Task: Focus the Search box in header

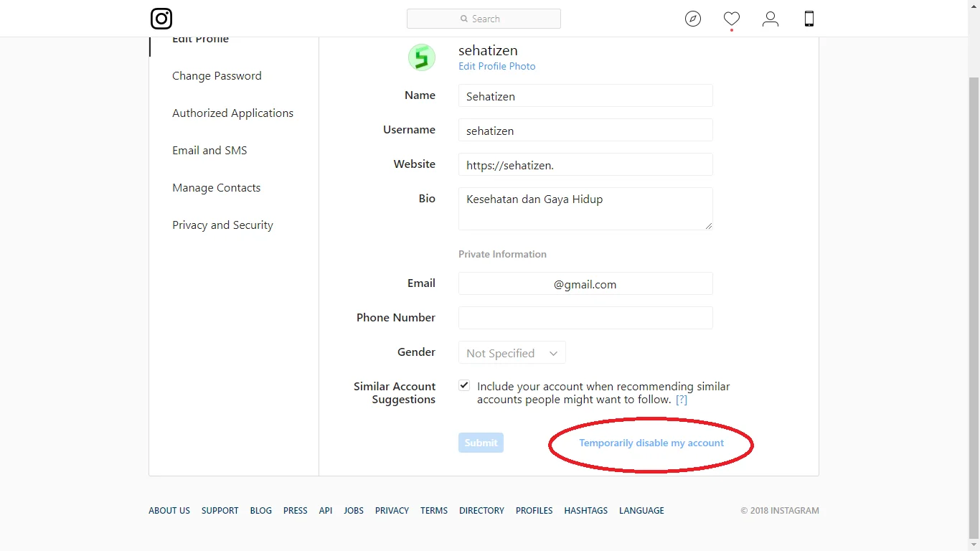Action: (x=484, y=19)
